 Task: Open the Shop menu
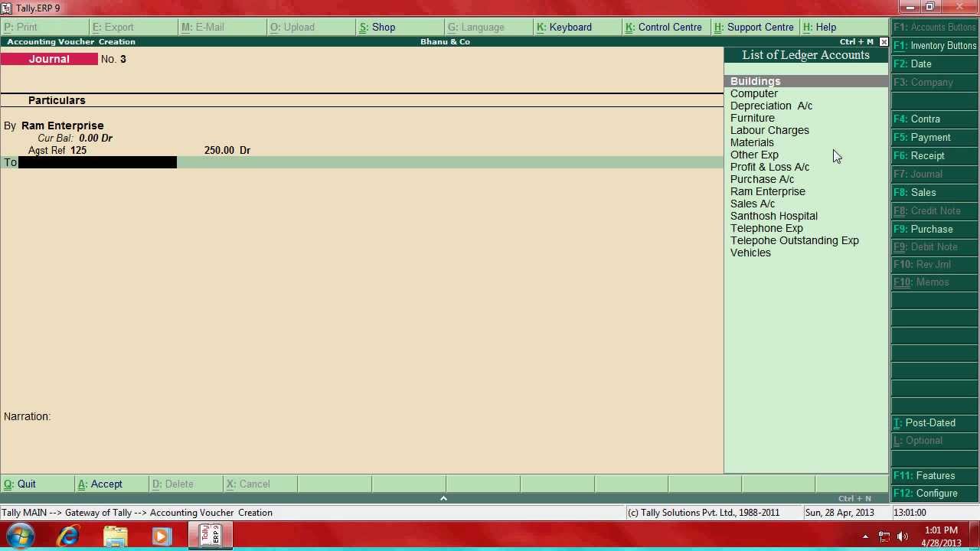pos(400,27)
